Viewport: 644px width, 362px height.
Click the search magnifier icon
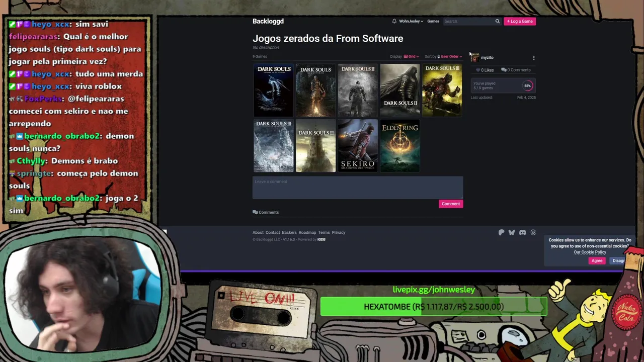click(x=498, y=21)
